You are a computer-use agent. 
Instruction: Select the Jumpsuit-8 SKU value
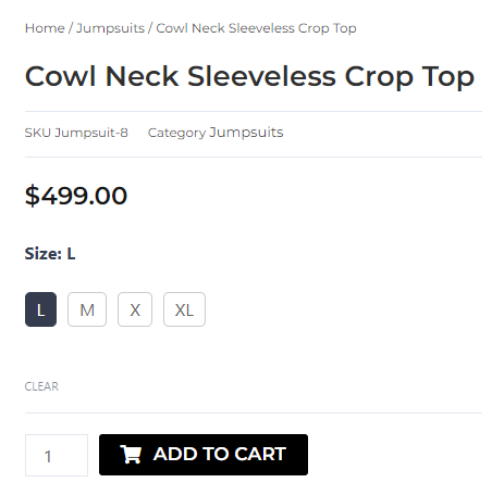(x=91, y=133)
